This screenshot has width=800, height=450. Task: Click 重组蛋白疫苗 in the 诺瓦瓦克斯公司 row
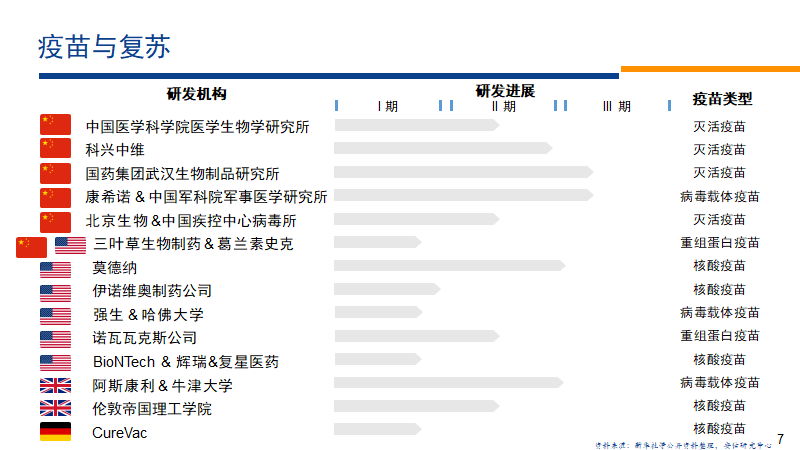pyautogui.click(x=719, y=335)
